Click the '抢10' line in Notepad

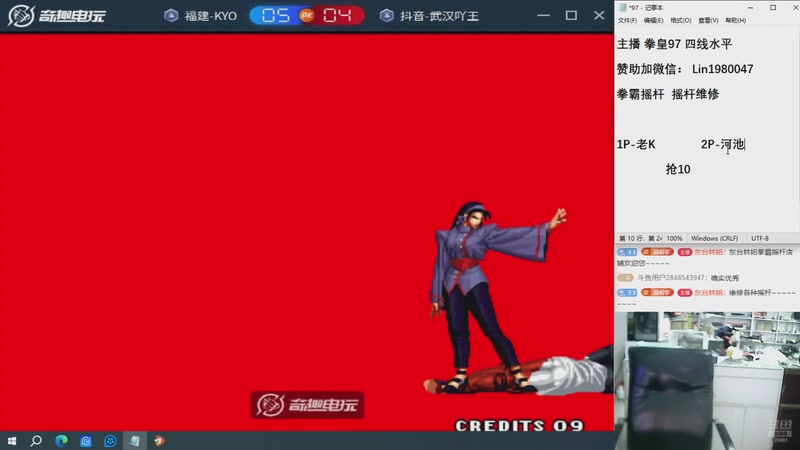point(678,169)
